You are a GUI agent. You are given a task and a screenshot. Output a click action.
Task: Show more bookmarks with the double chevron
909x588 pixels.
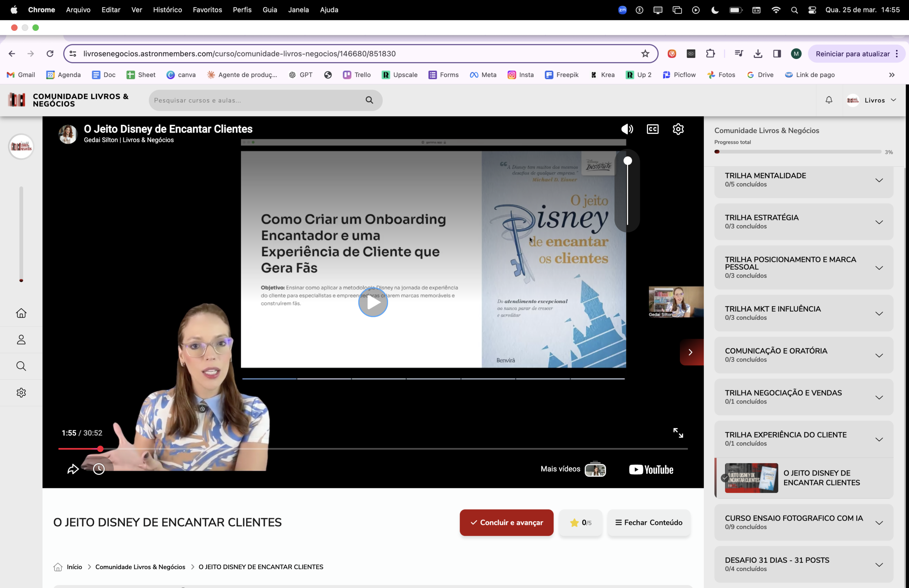coord(892,75)
